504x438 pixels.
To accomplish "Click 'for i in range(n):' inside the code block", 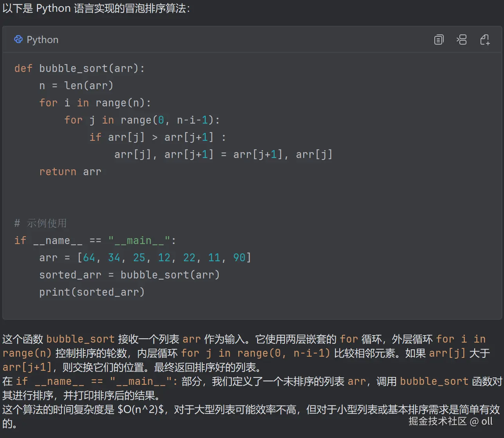I will [95, 103].
